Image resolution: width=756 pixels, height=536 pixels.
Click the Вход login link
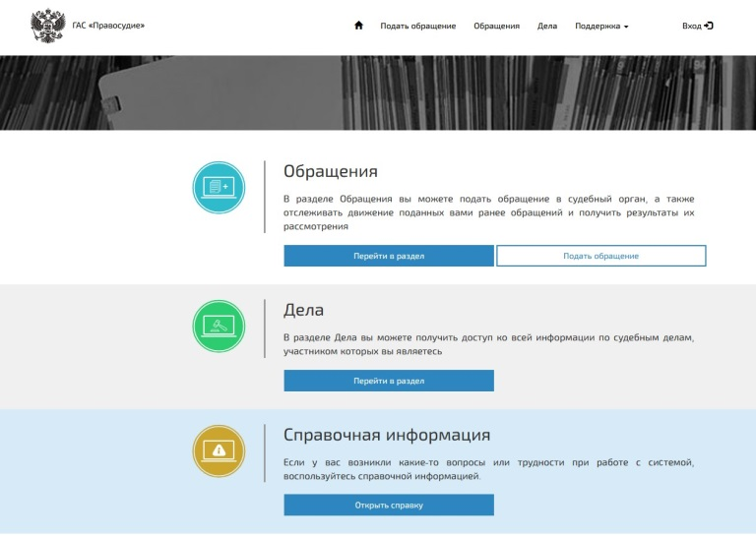point(692,26)
